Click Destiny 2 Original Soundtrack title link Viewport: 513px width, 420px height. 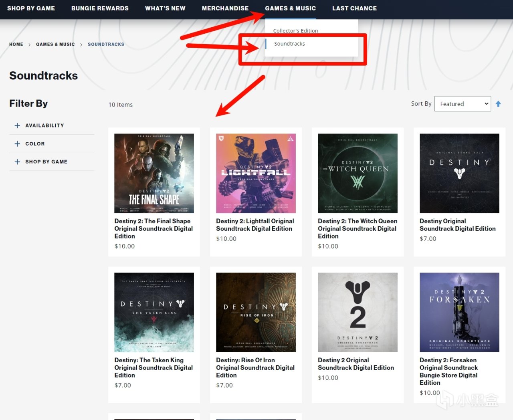point(356,364)
